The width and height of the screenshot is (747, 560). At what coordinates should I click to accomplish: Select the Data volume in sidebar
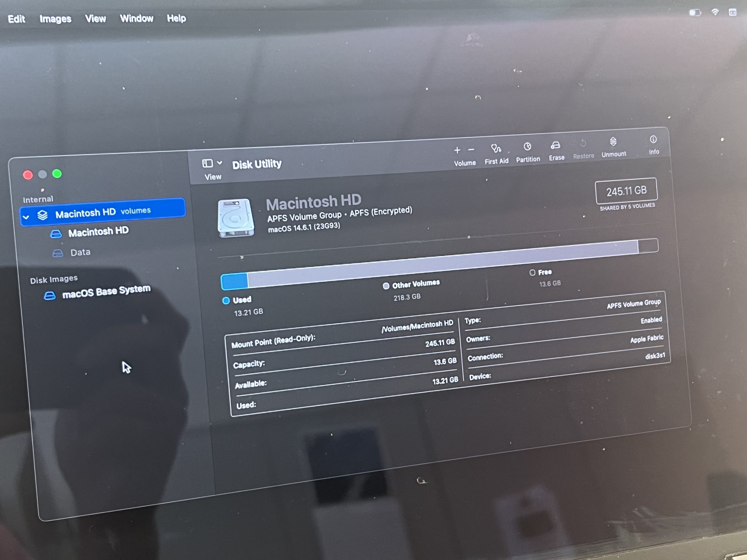tap(80, 252)
